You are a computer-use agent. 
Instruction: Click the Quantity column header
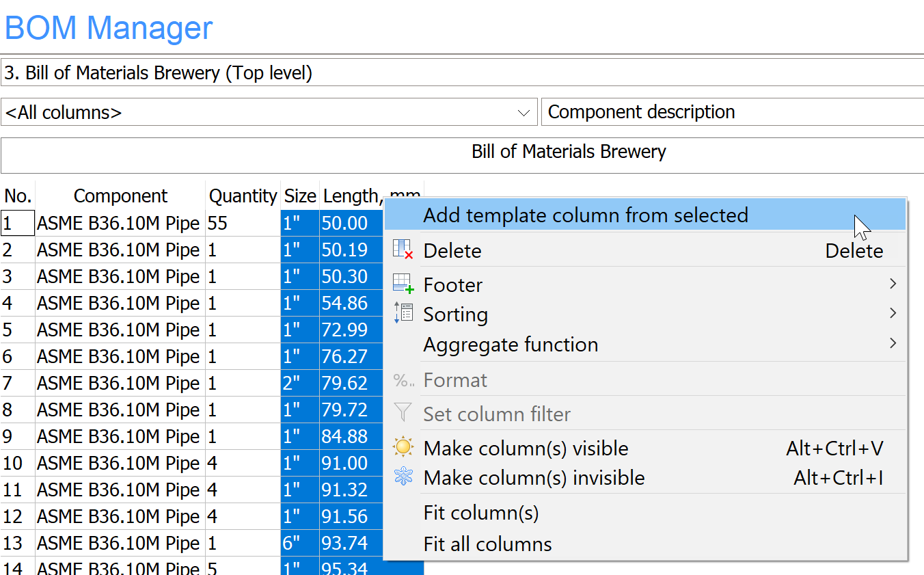tap(243, 196)
